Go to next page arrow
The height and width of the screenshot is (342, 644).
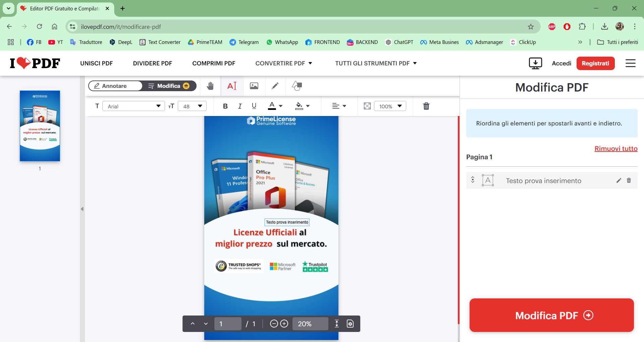[206, 324]
